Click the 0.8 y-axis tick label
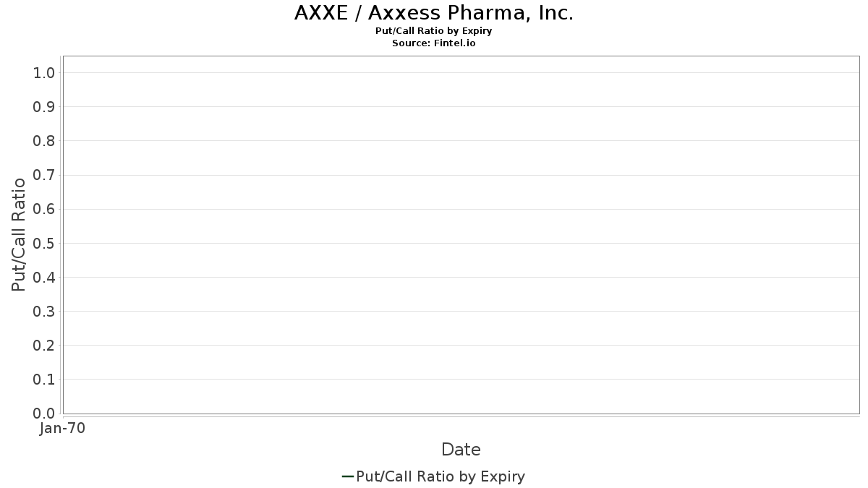Viewport: 868px width, 488px height. [44, 141]
